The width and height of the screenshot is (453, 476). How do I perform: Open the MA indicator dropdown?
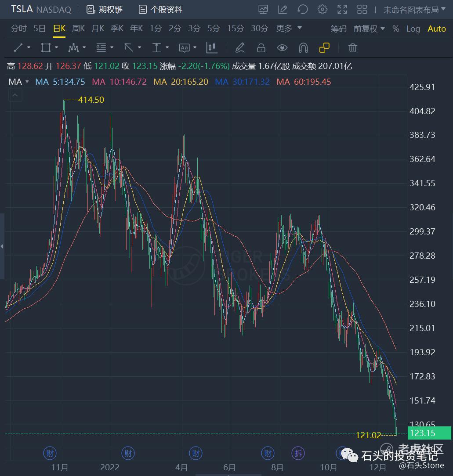tap(18, 82)
